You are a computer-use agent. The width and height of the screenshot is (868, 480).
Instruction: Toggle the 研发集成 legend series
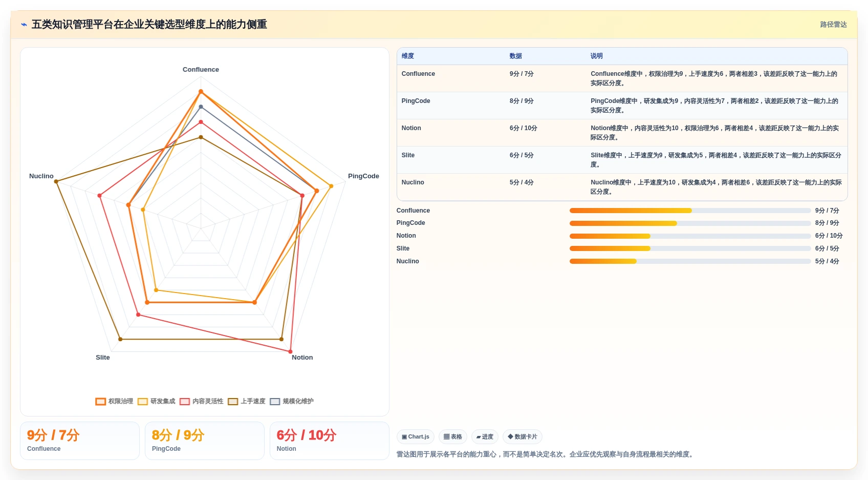[157, 401]
